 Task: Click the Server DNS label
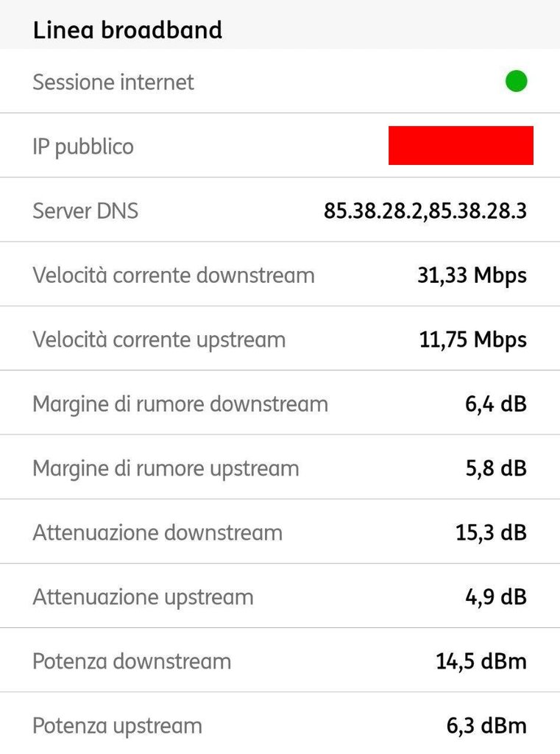point(85,211)
